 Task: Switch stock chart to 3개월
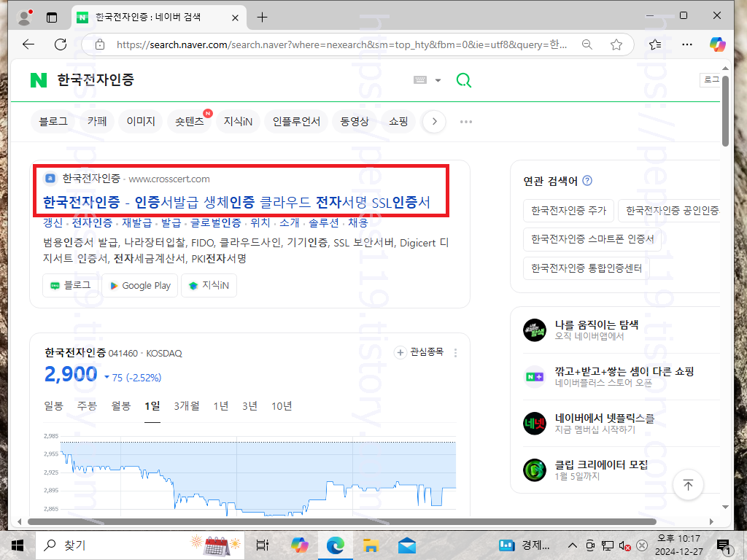pos(187,406)
